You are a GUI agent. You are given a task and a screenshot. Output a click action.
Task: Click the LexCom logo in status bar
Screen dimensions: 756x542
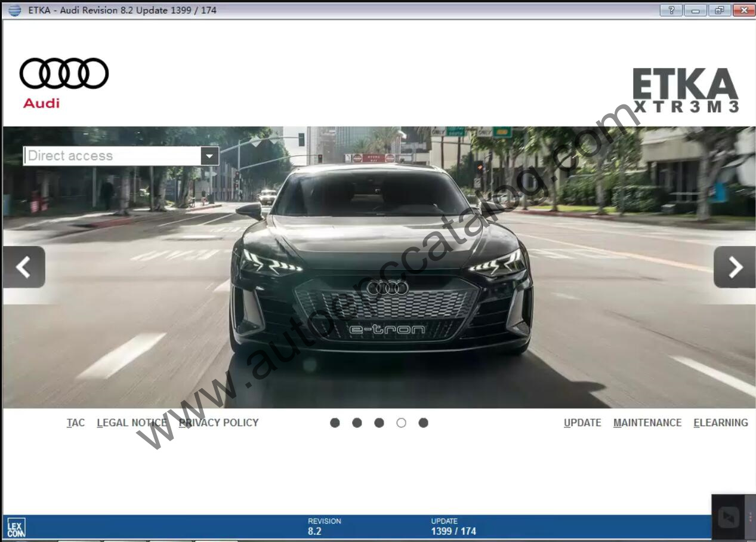tap(16, 528)
